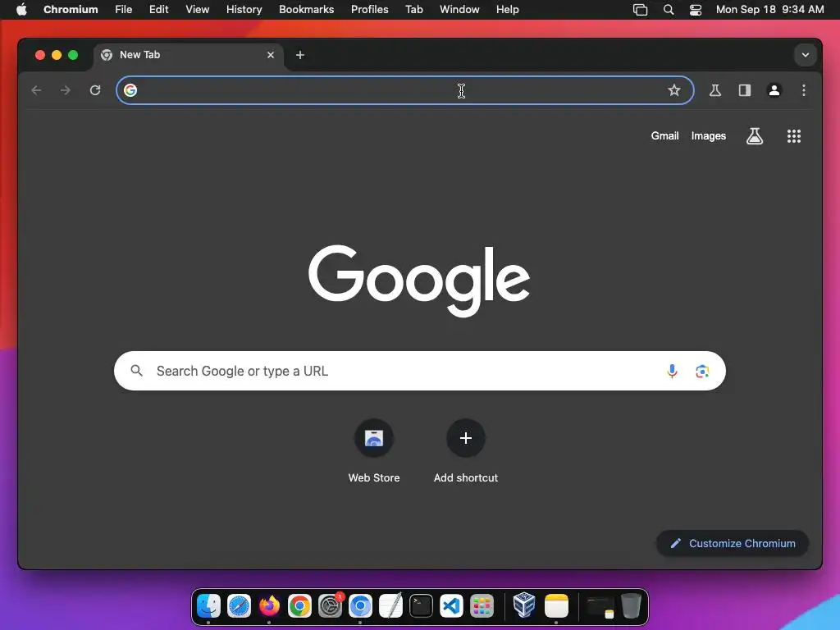
Task: Open TextEdit from the Dock
Action: coord(390,606)
